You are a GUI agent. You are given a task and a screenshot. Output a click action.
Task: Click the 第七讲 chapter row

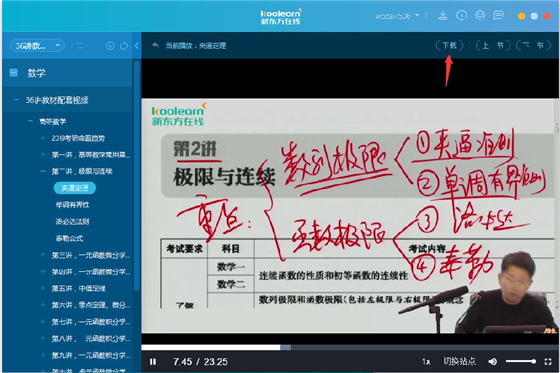pos(91,322)
